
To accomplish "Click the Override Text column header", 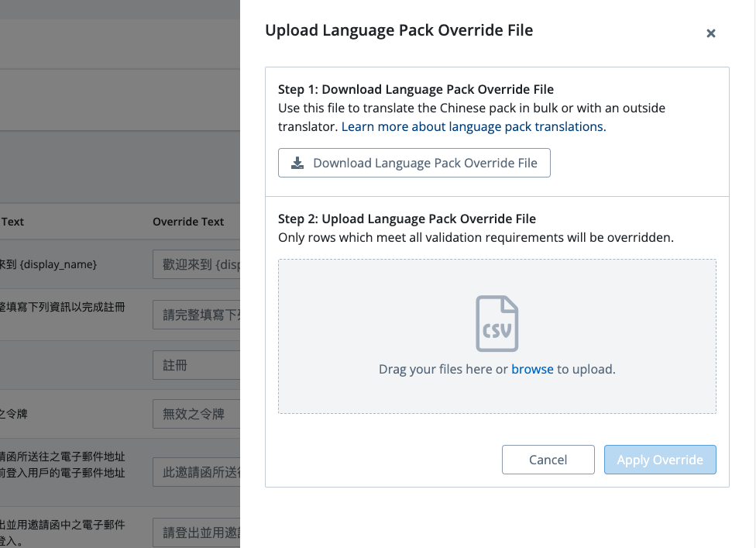I will coord(188,222).
